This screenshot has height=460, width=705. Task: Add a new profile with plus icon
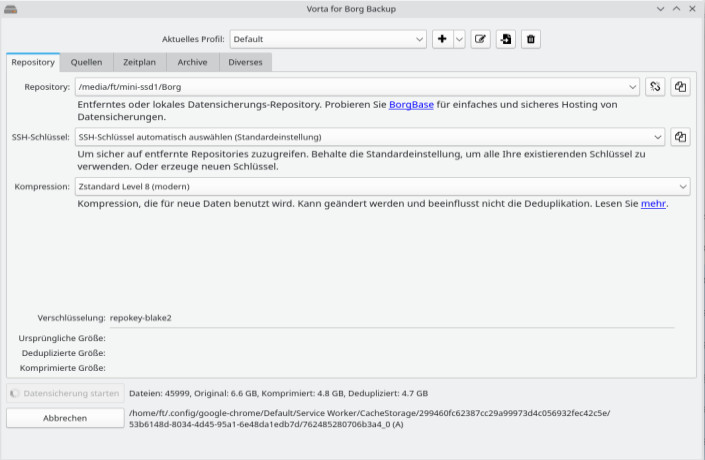(442, 39)
